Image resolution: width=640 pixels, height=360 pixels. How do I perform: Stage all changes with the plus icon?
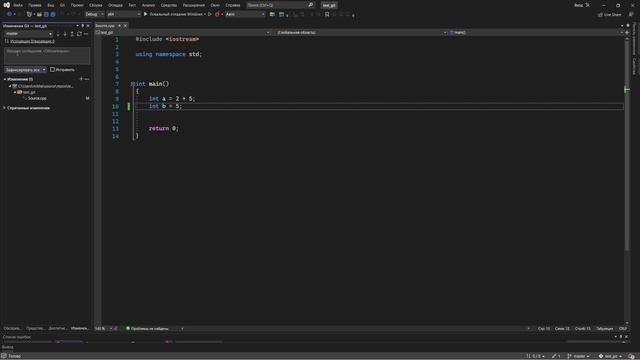tap(81, 79)
